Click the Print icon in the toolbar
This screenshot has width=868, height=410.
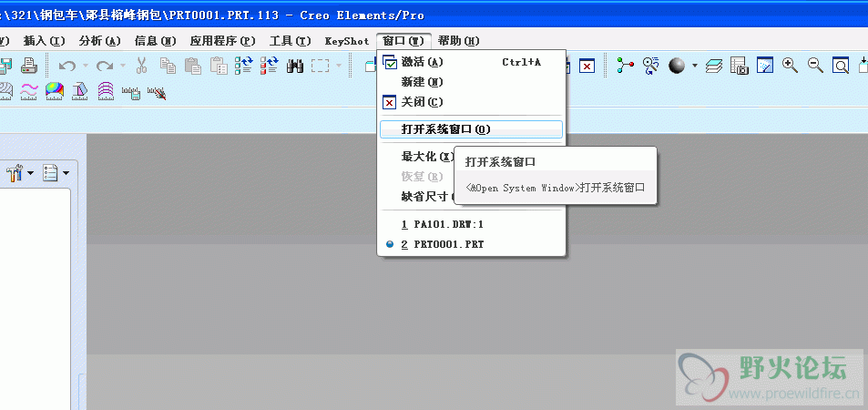pyautogui.click(x=29, y=66)
